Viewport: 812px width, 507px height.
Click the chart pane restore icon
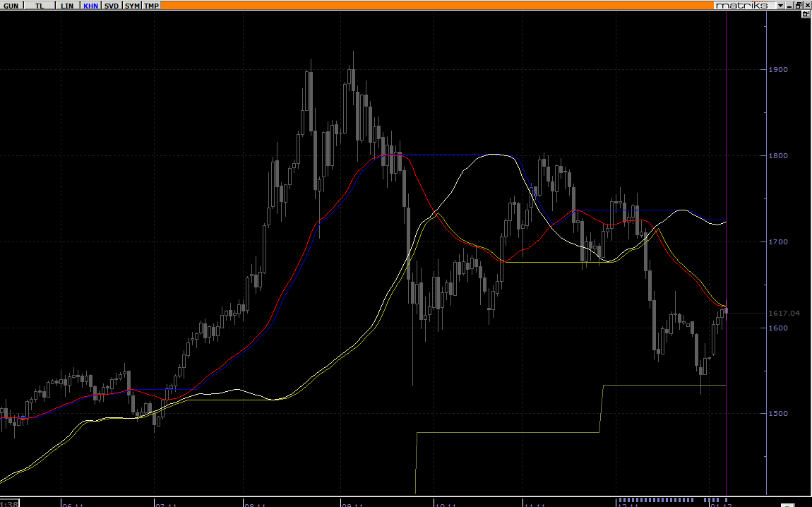(805, 14)
